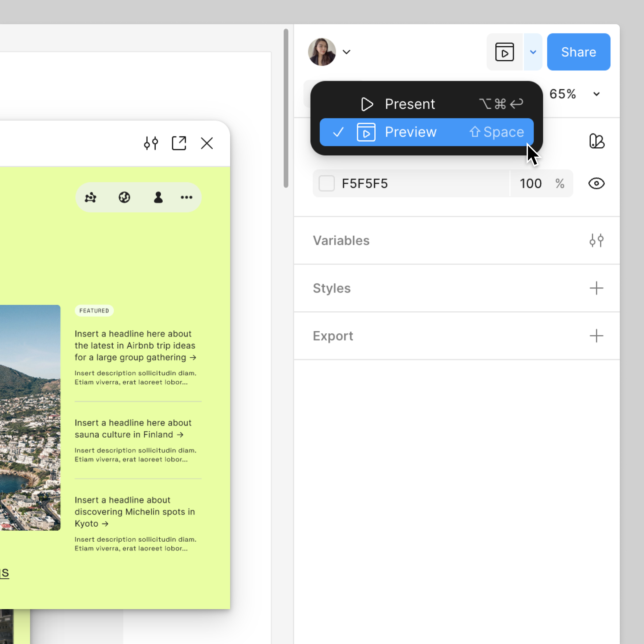Select Preview menu option
The height and width of the screenshot is (644, 644).
click(410, 132)
